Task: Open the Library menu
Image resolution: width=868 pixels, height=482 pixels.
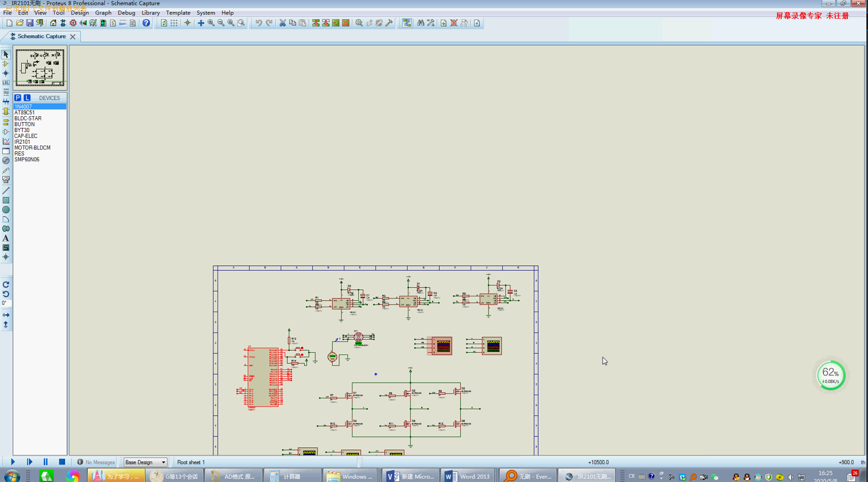Action: [150, 12]
